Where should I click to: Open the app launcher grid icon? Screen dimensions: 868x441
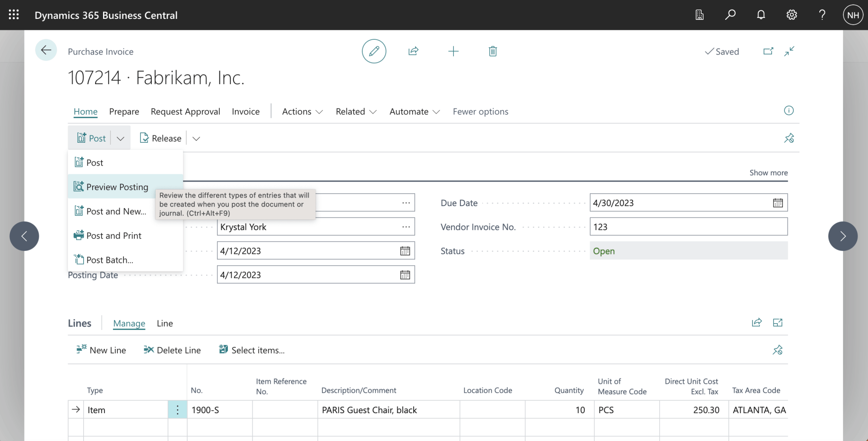tap(14, 15)
